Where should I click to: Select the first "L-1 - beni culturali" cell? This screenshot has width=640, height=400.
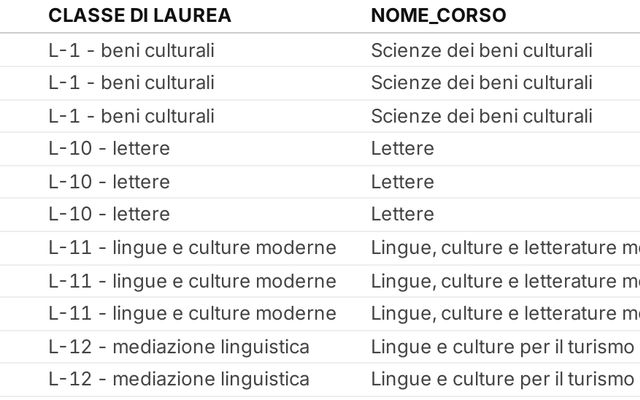point(131,50)
